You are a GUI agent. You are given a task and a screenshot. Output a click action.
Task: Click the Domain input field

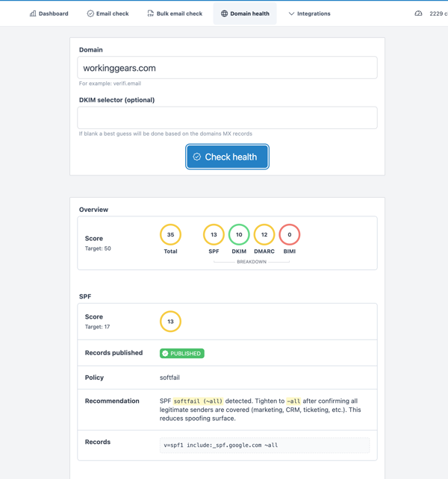coord(227,68)
